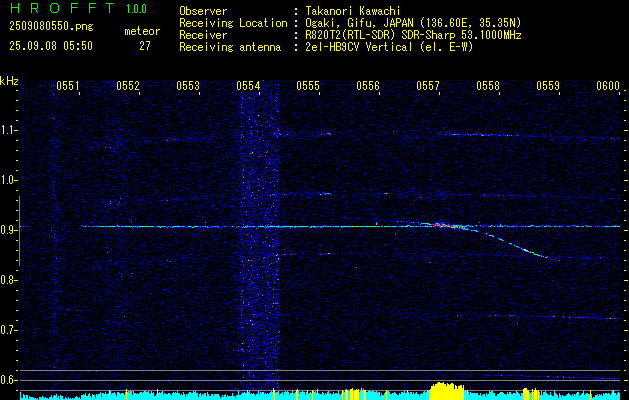Click the 0551 time marker
The height and width of the screenshot is (400, 629).
point(68,85)
